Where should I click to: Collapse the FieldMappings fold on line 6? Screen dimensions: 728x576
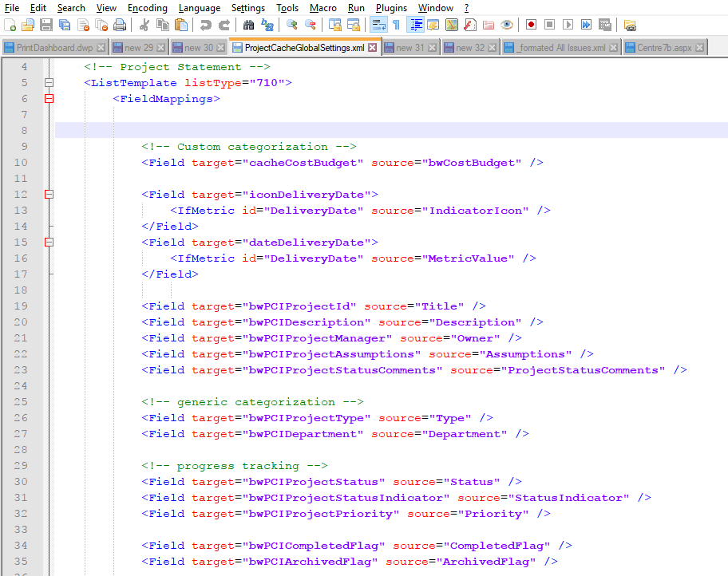pyautogui.click(x=49, y=98)
